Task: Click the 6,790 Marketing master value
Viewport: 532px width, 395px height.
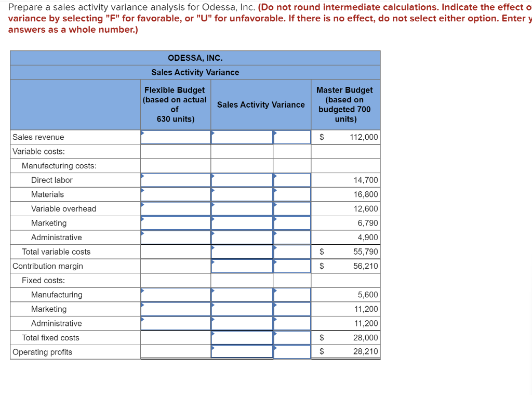Action: (368, 223)
